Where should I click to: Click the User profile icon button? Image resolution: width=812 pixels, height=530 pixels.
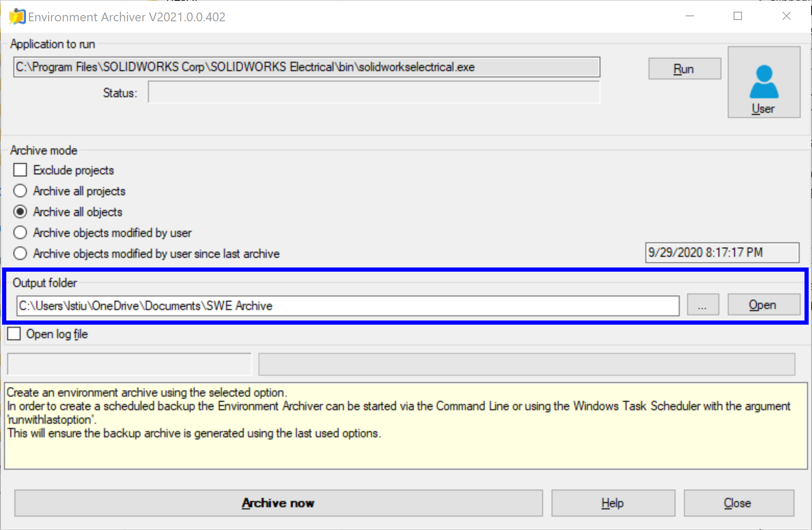[764, 83]
